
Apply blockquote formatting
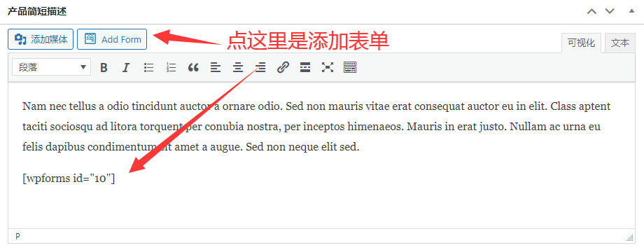[x=193, y=68]
